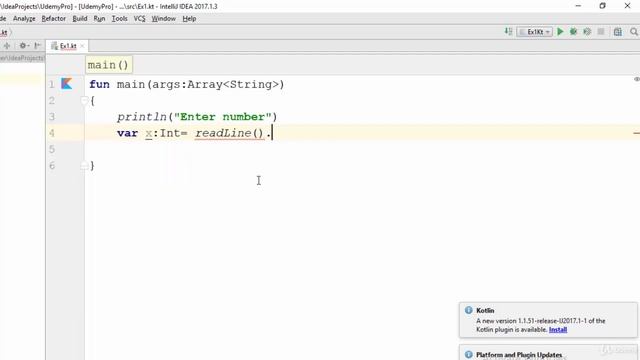Close the Ex1.kt editor tab
The width and height of the screenshot is (640, 360).
(82, 46)
